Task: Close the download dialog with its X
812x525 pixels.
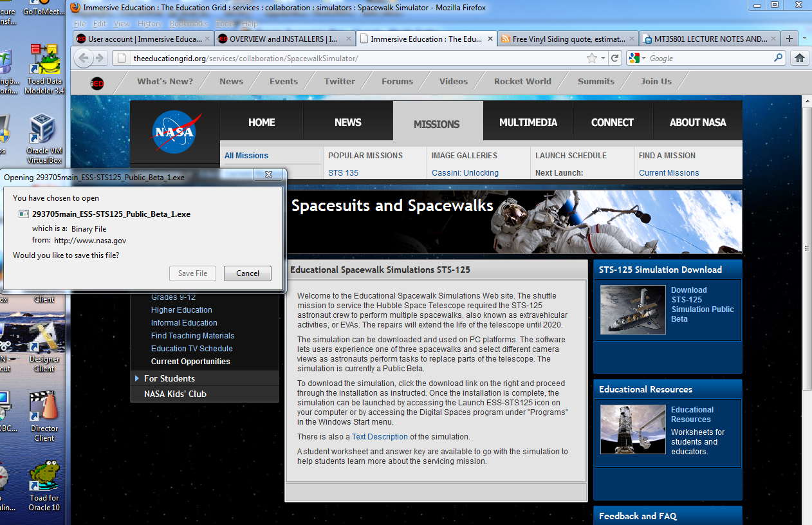Action: click(x=269, y=174)
